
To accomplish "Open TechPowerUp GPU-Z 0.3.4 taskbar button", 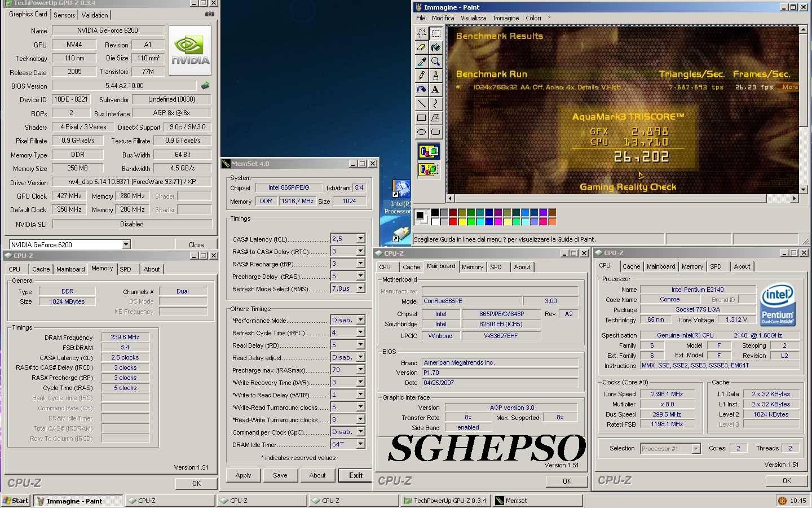I will (x=445, y=501).
